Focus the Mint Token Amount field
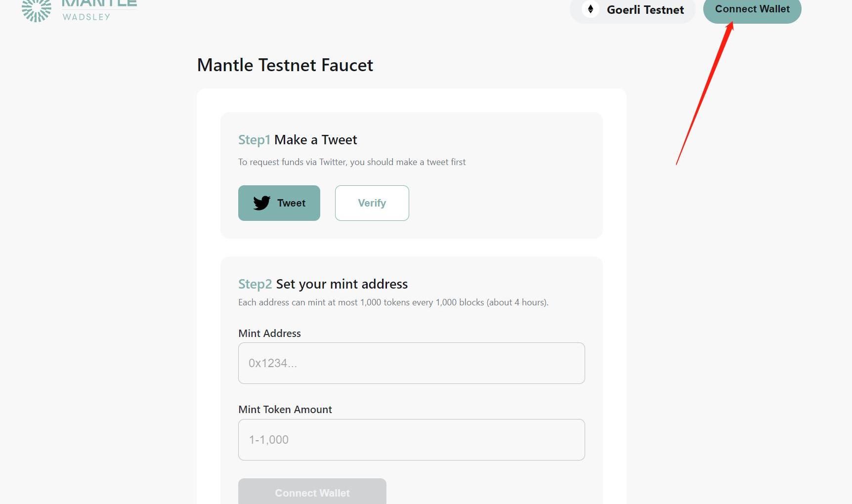852x504 pixels. coord(411,440)
